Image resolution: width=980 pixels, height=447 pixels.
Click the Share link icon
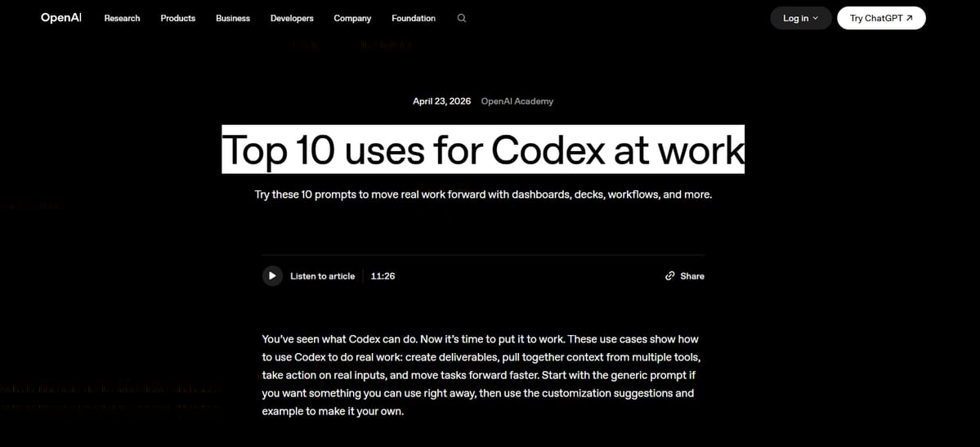point(670,275)
